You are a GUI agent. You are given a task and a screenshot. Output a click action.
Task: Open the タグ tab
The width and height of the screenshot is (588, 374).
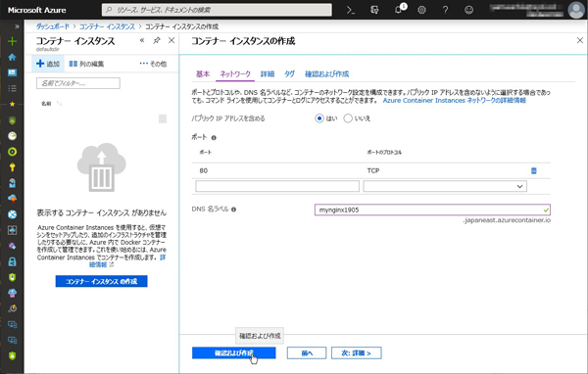tap(289, 74)
